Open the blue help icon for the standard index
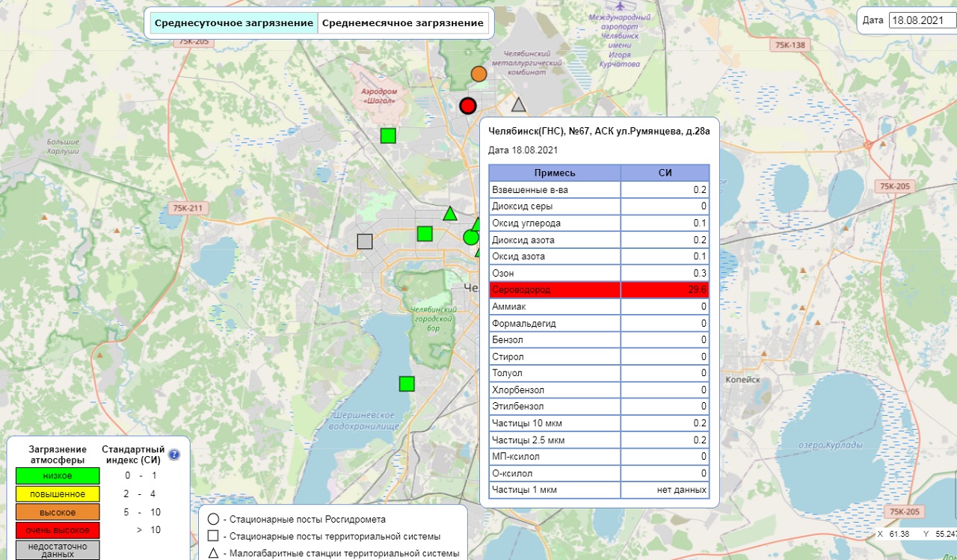Screen dimensions: 957x560 pos(174,454)
